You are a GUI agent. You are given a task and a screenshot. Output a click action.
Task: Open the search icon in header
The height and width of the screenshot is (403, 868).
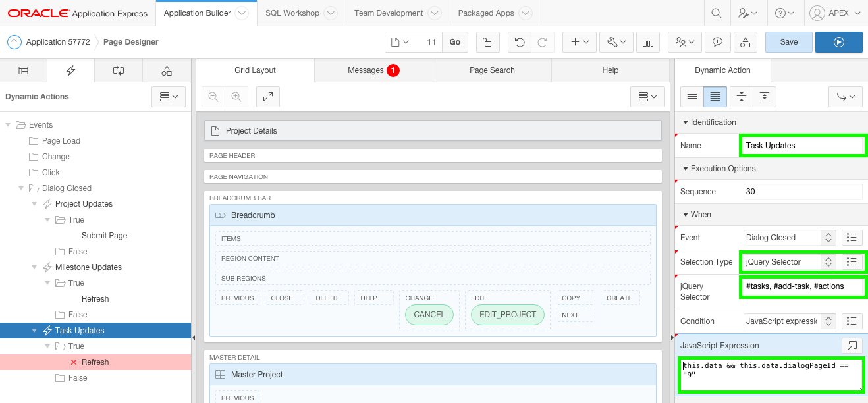point(716,13)
